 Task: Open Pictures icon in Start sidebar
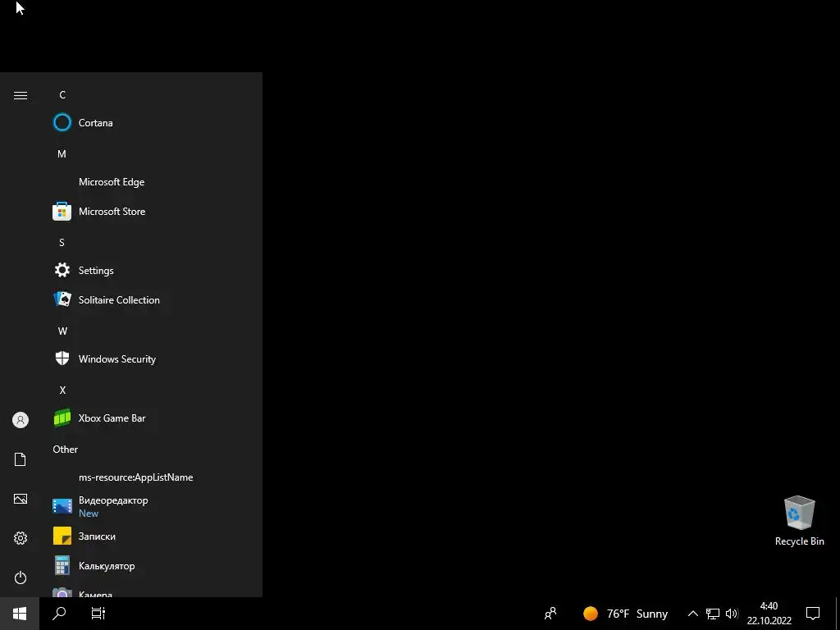(x=21, y=499)
